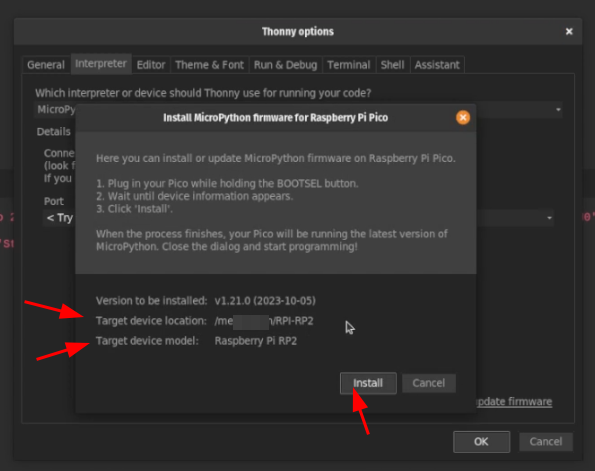Select the Assistant tab
The image size is (595, 471).
[437, 65]
